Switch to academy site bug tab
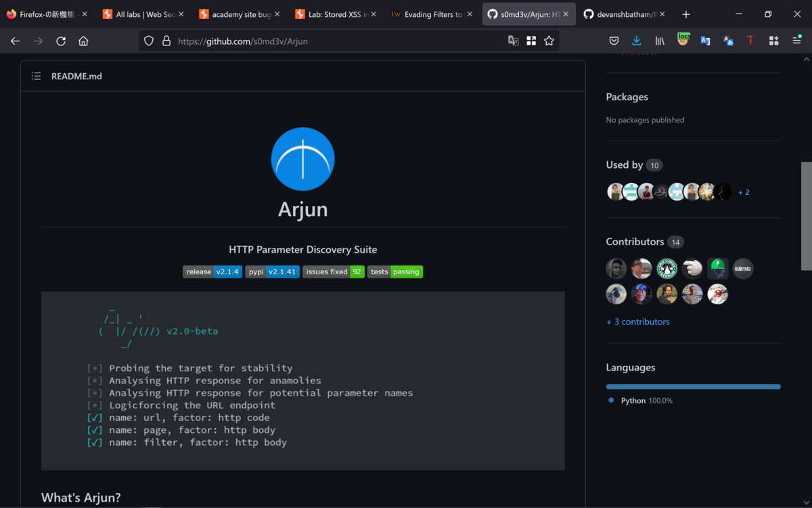Viewport: 812px width, 508px height. click(x=240, y=14)
